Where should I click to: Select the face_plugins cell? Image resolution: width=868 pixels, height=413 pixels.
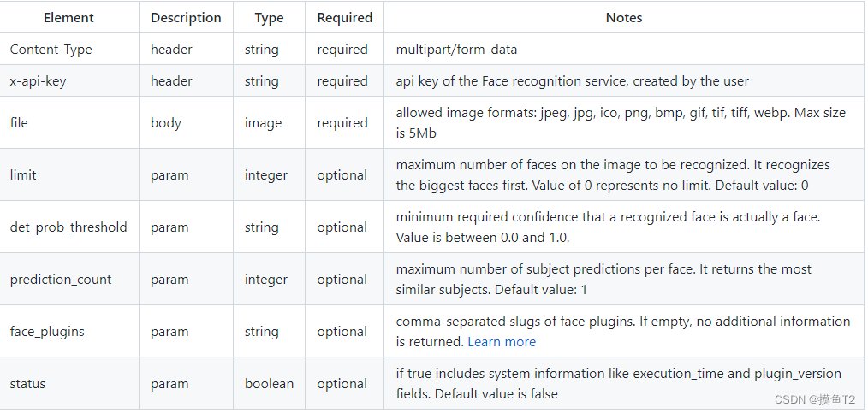tap(47, 332)
